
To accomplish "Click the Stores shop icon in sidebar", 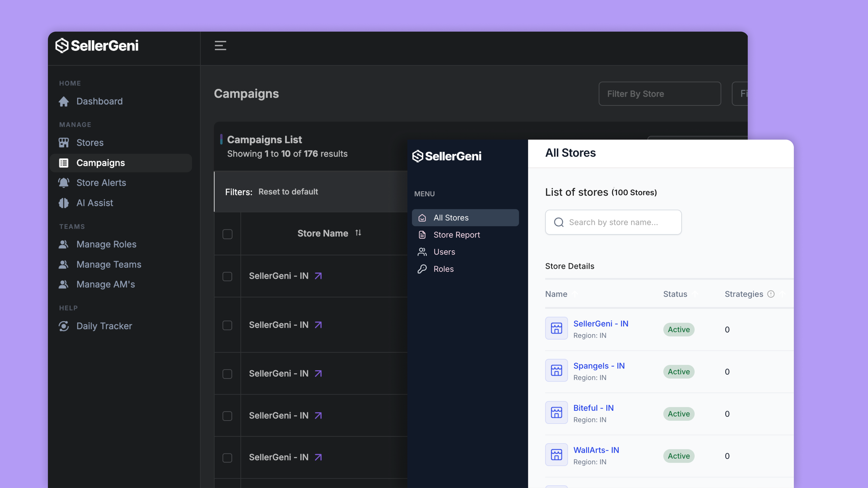I will pos(63,143).
